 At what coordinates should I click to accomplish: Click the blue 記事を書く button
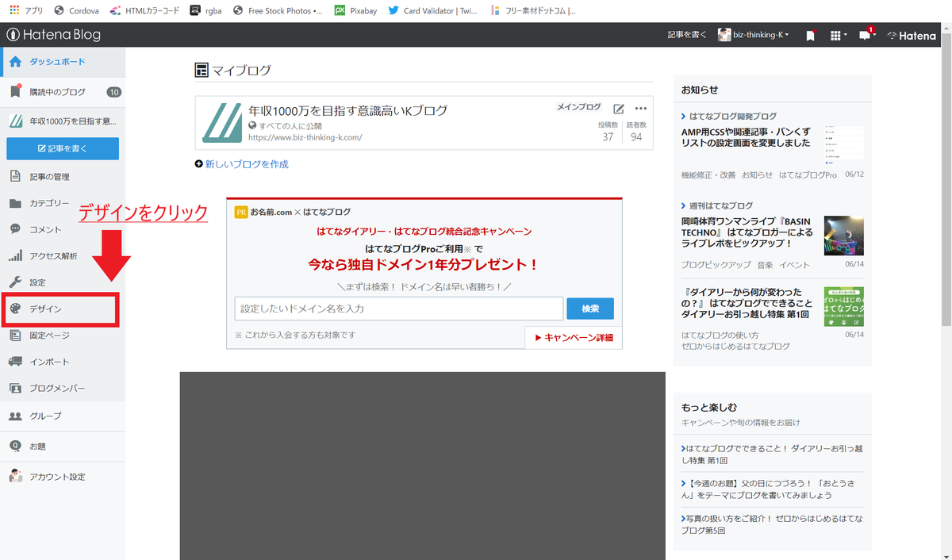pyautogui.click(x=63, y=148)
